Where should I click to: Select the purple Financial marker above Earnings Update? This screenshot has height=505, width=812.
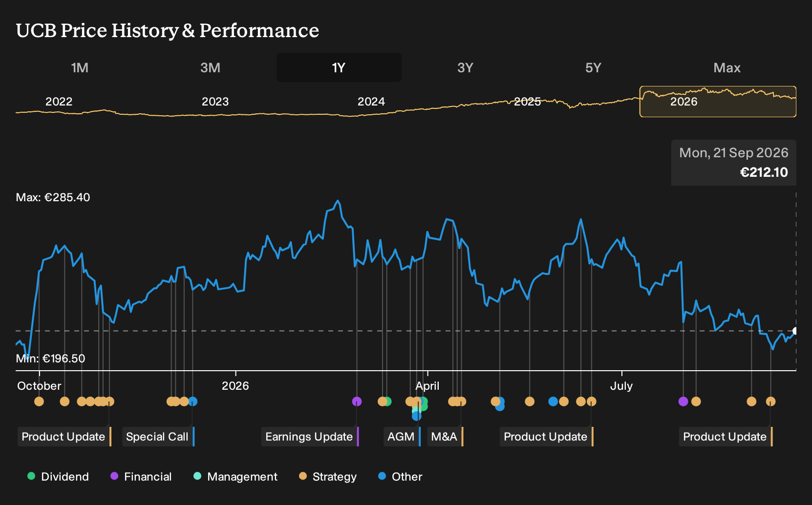(357, 401)
